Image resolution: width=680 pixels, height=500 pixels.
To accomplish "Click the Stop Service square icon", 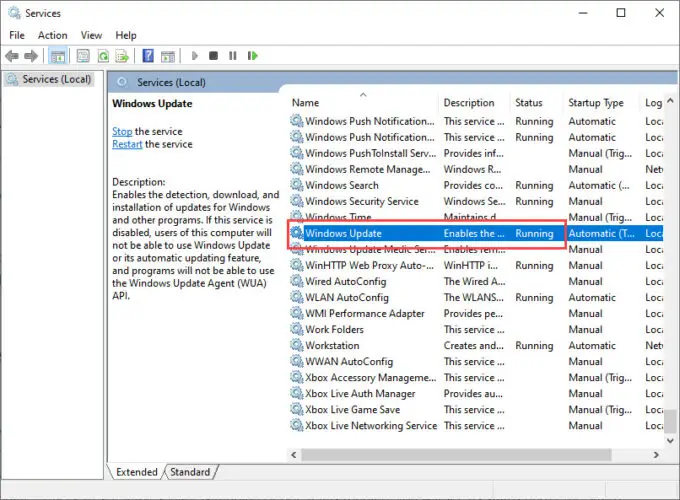I will [213, 56].
